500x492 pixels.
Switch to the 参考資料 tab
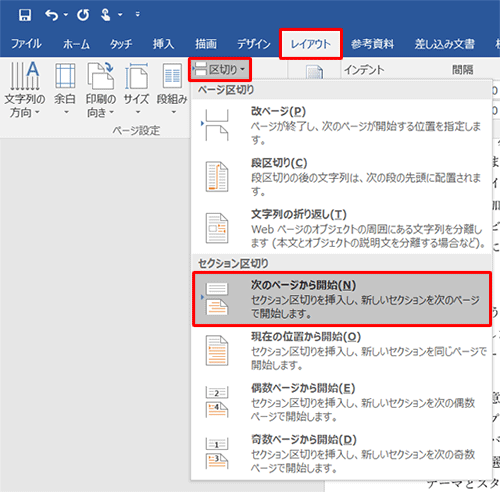(372, 44)
